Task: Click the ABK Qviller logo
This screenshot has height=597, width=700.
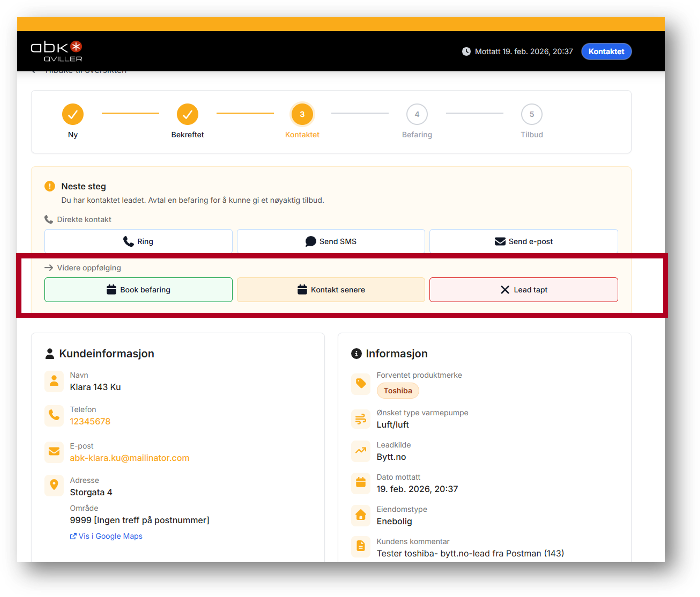Action: pyautogui.click(x=57, y=51)
